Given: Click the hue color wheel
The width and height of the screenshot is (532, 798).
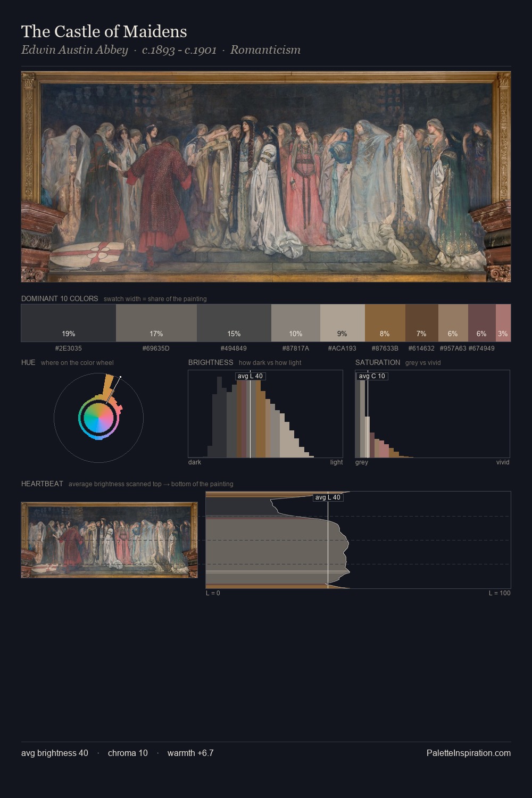Looking at the screenshot, I should point(98,418).
